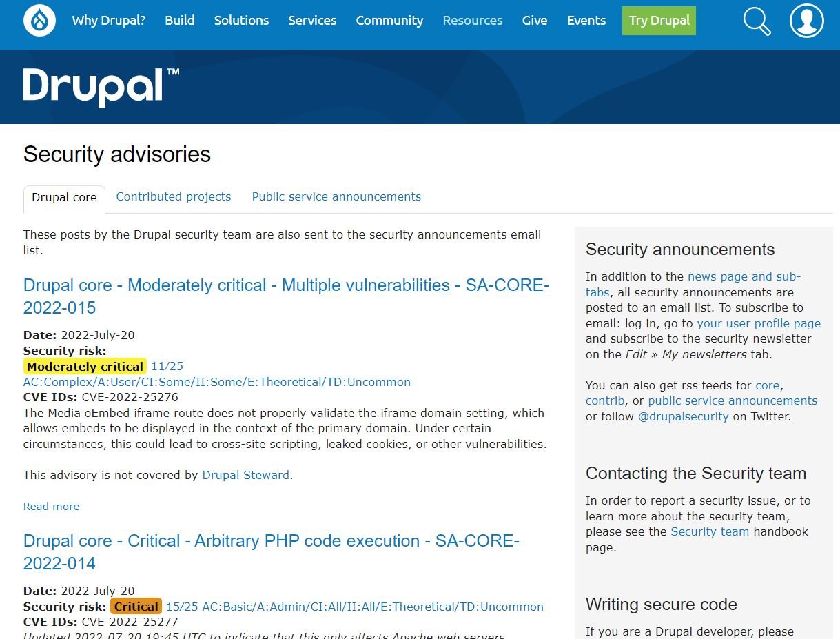The width and height of the screenshot is (840, 639).
Task: Open the search magnifier icon
Action: (757, 21)
